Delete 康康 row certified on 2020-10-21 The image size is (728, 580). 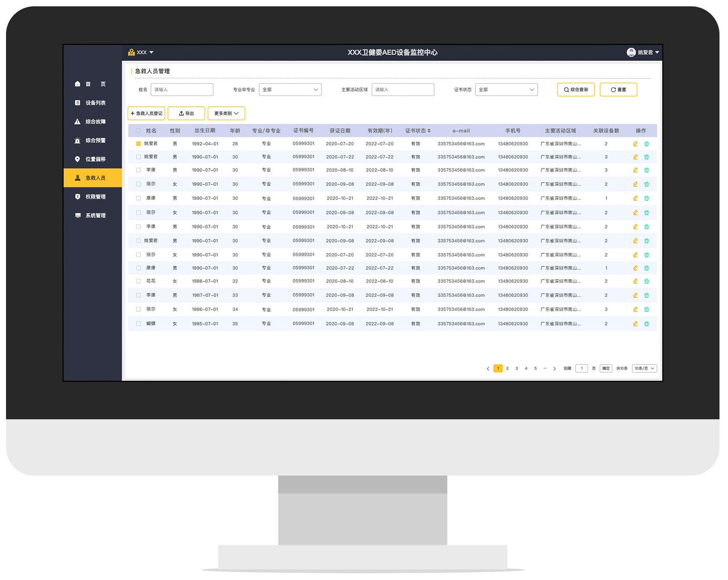click(x=647, y=198)
